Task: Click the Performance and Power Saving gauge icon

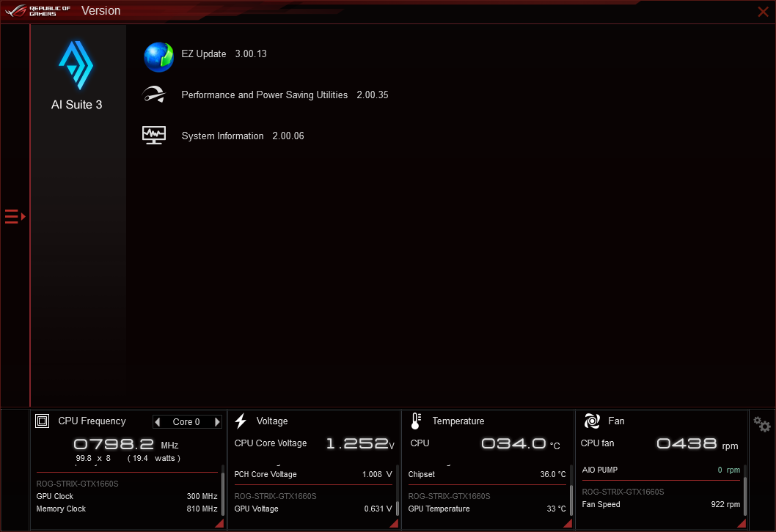Action: [x=154, y=94]
